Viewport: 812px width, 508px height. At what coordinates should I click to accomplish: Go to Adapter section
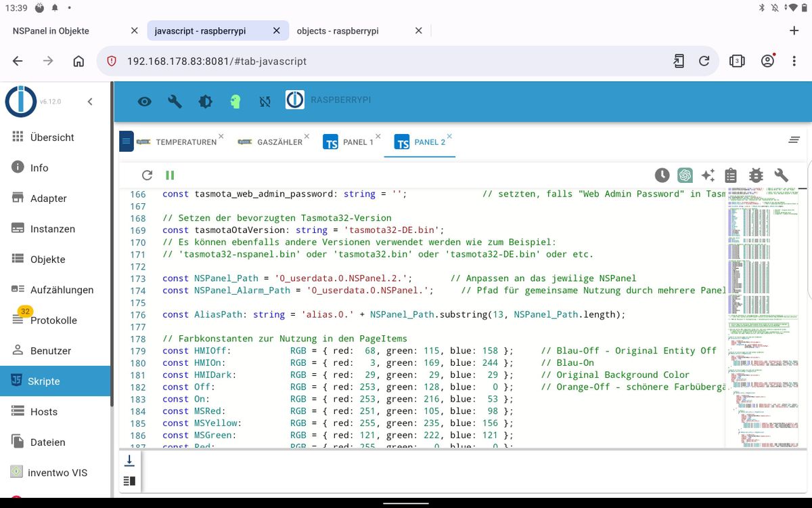coord(55,198)
